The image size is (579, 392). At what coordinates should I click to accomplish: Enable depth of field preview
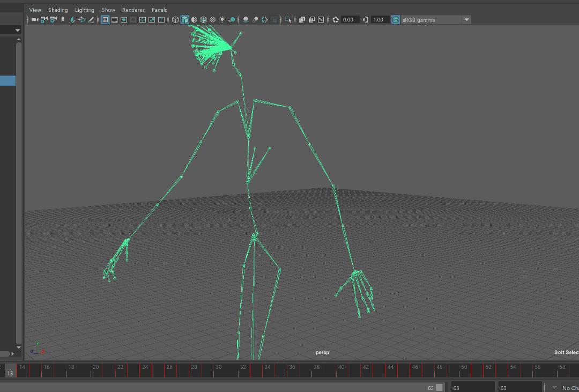(264, 19)
